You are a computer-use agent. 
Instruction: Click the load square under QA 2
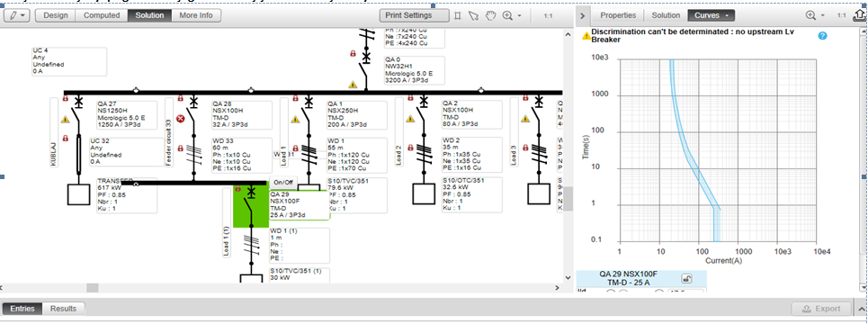click(424, 193)
